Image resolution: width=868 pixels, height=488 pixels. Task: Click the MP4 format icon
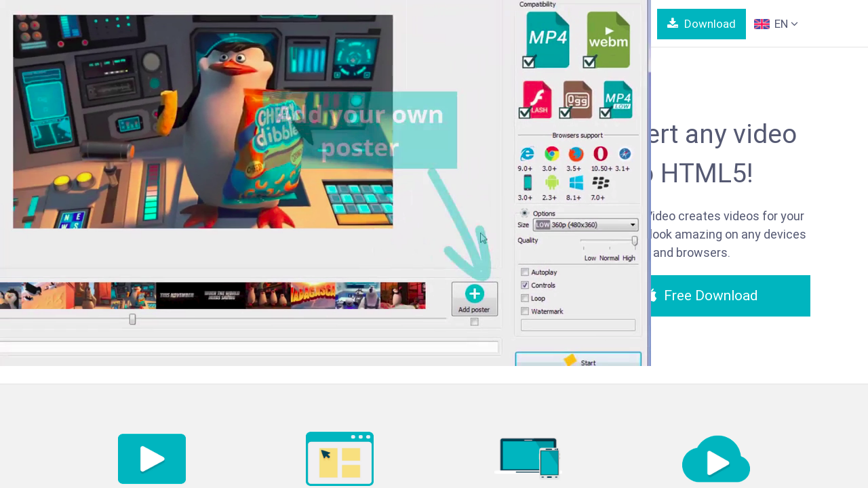coord(547,39)
